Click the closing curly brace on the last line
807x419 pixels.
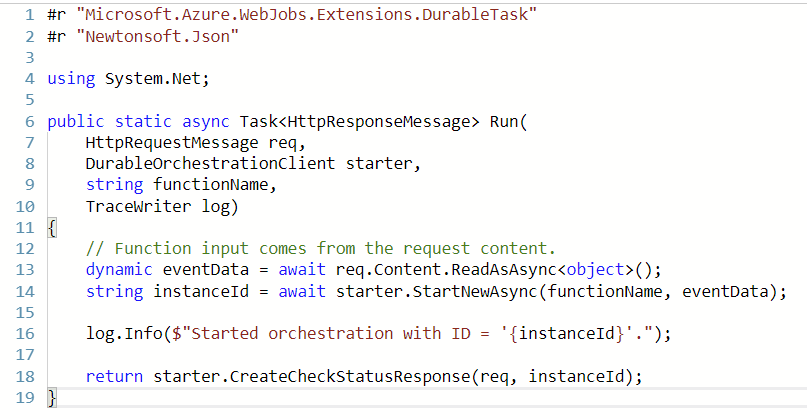[x=52, y=398]
